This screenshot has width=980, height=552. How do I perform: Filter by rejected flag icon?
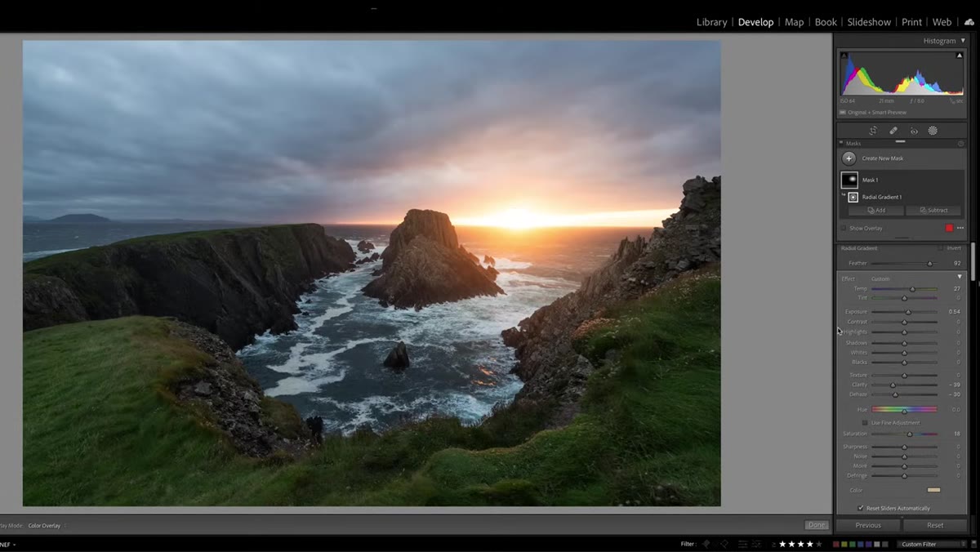coord(724,544)
